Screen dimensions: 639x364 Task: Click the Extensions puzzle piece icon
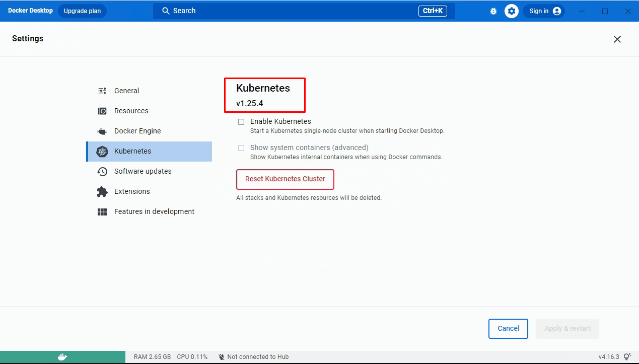[x=102, y=191]
